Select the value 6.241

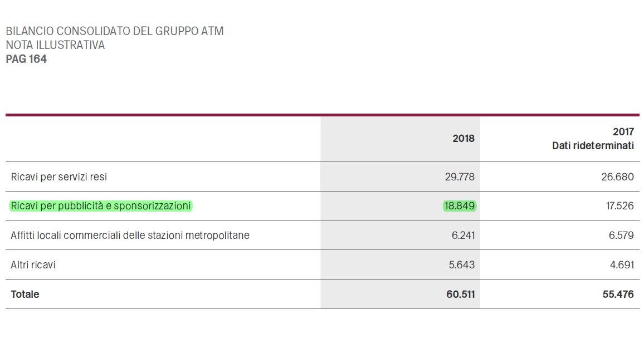click(x=463, y=236)
